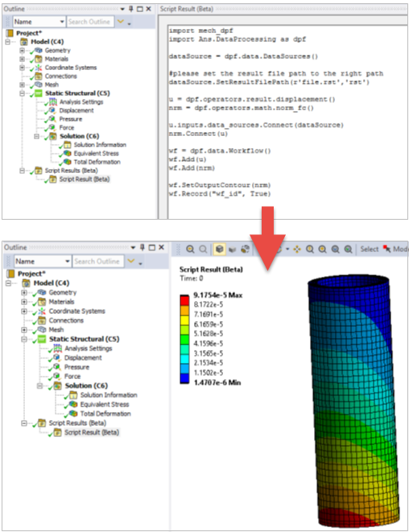This screenshot has width=409, height=532.
Task: Toggle the pin auto-hide icon on upper Outline
Action: point(131,9)
